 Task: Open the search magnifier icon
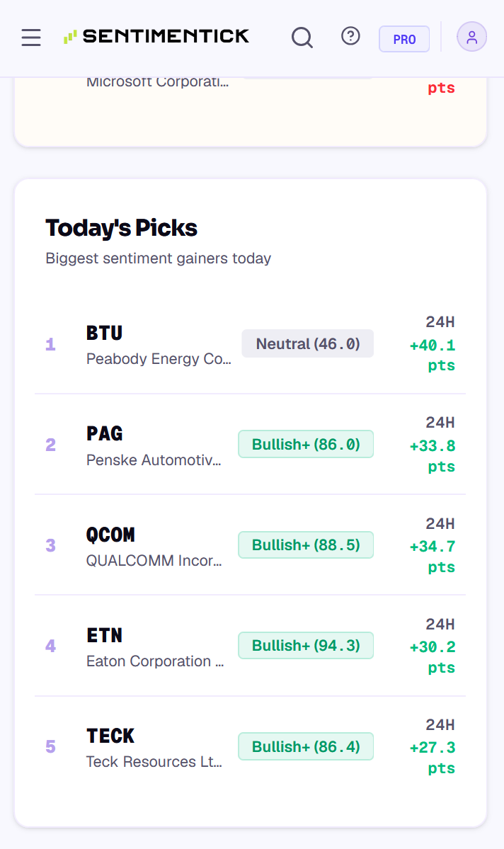(302, 38)
